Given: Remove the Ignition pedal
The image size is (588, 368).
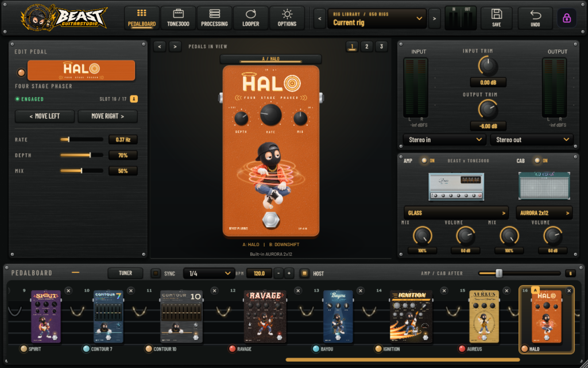Looking at the screenshot, I should [444, 290].
